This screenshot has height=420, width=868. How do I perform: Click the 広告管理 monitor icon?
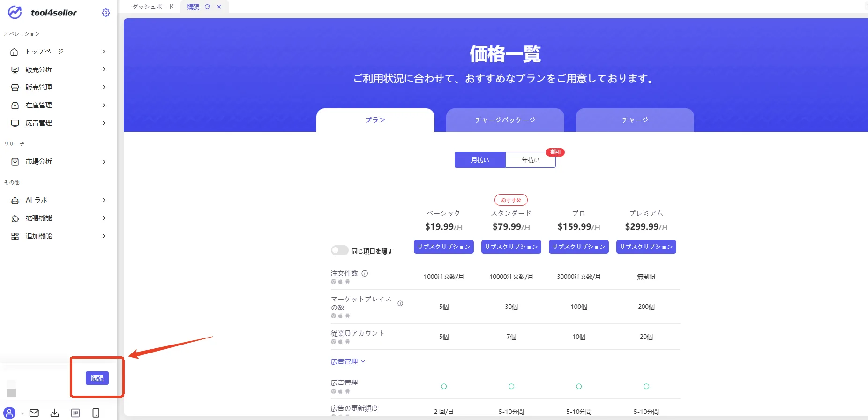(x=15, y=123)
